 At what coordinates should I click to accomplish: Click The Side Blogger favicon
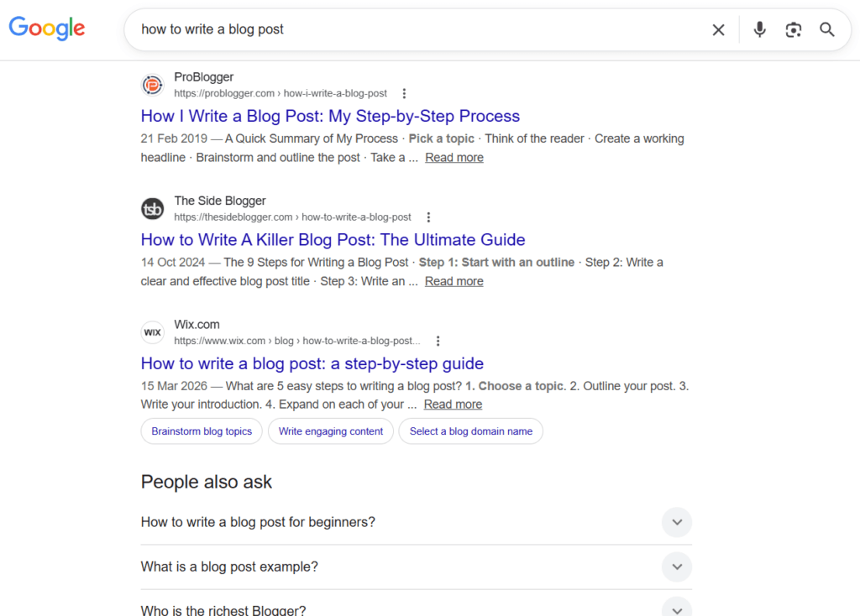click(x=152, y=209)
